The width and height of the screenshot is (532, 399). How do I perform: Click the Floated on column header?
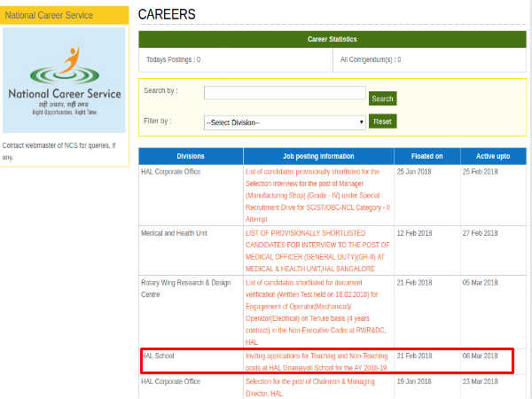(426, 156)
